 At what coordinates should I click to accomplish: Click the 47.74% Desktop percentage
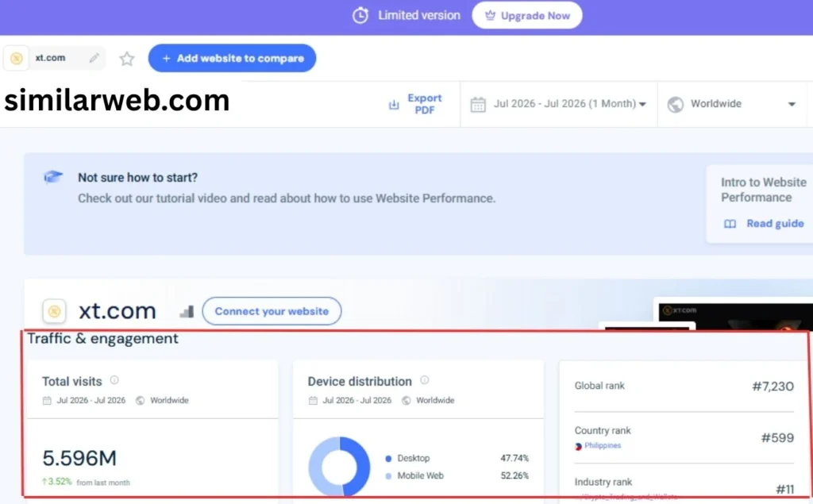pyautogui.click(x=514, y=459)
